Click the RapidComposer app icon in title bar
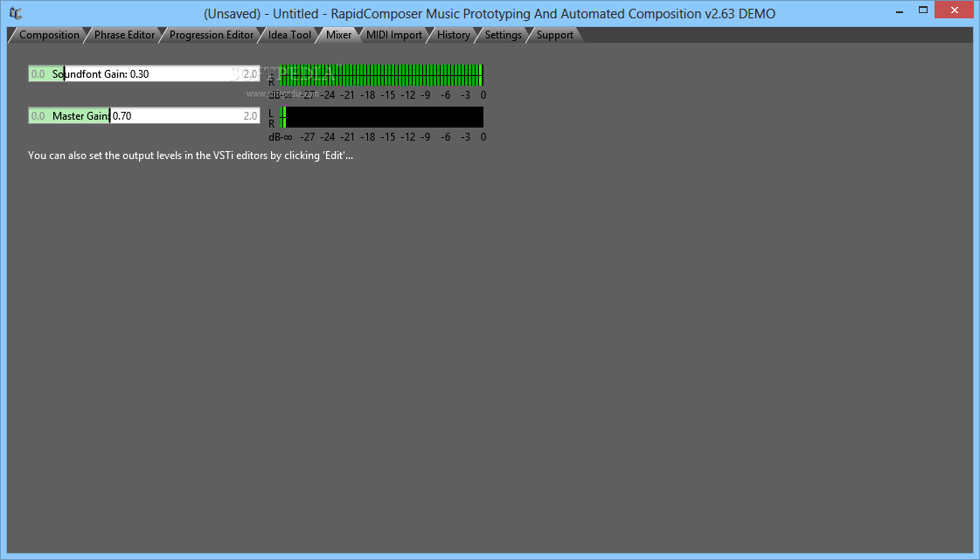Screen dimensions: 980x560 point(16,13)
